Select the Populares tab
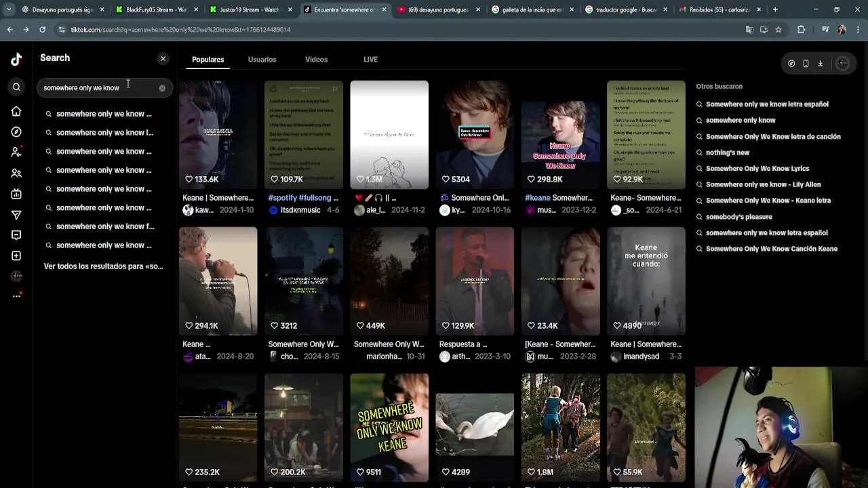This screenshot has width=868, height=488. [x=208, y=60]
